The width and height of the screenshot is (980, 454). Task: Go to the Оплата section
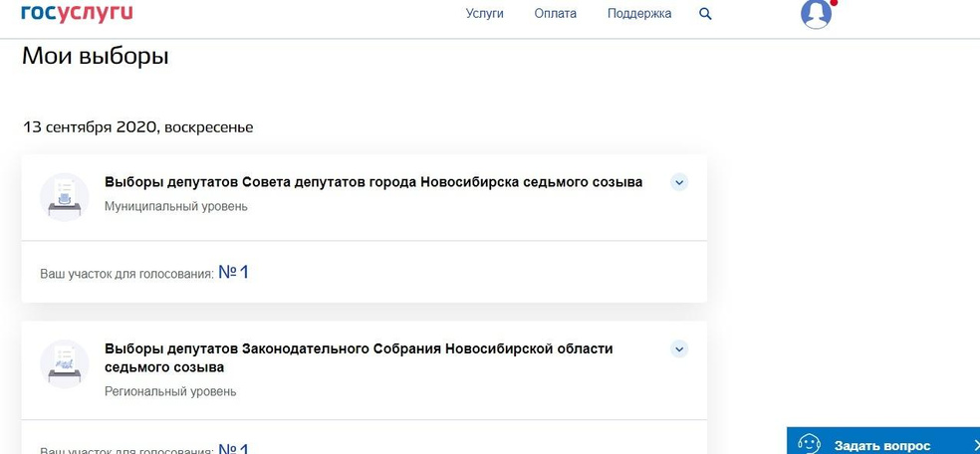555,14
